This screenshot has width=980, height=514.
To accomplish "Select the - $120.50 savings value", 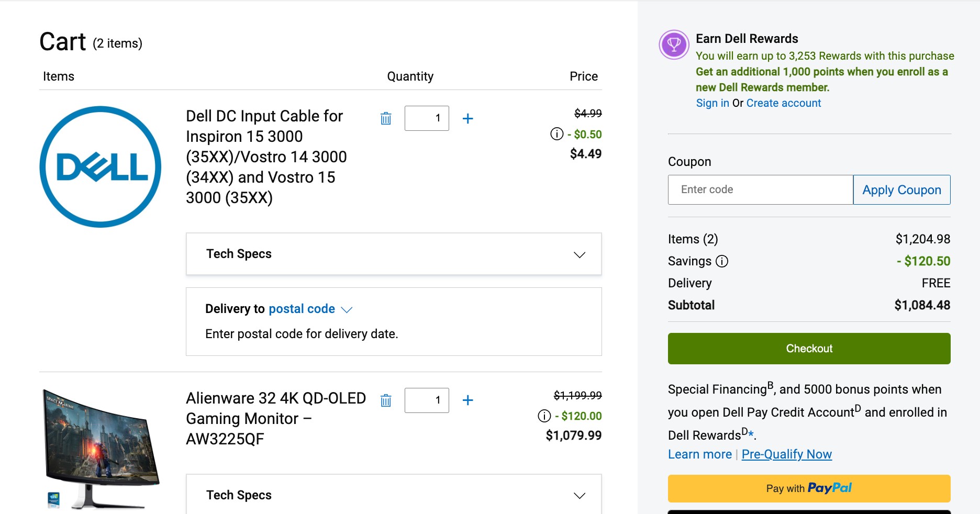I will (x=923, y=261).
